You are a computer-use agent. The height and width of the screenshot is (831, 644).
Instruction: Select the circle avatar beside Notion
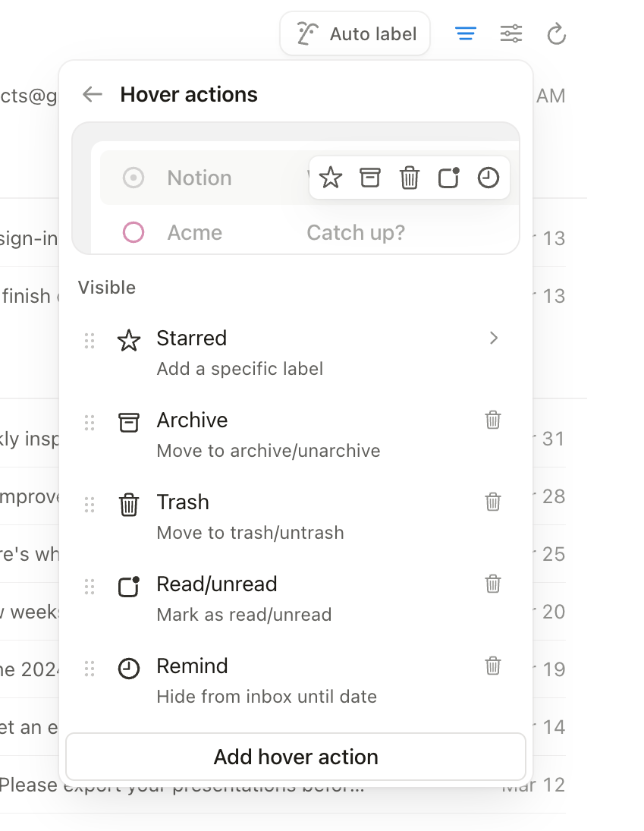pos(133,178)
